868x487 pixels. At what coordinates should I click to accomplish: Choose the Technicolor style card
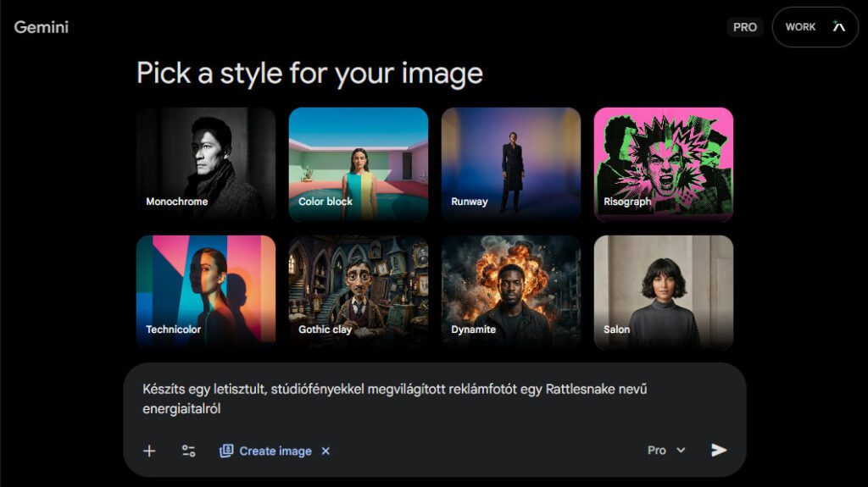click(206, 291)
